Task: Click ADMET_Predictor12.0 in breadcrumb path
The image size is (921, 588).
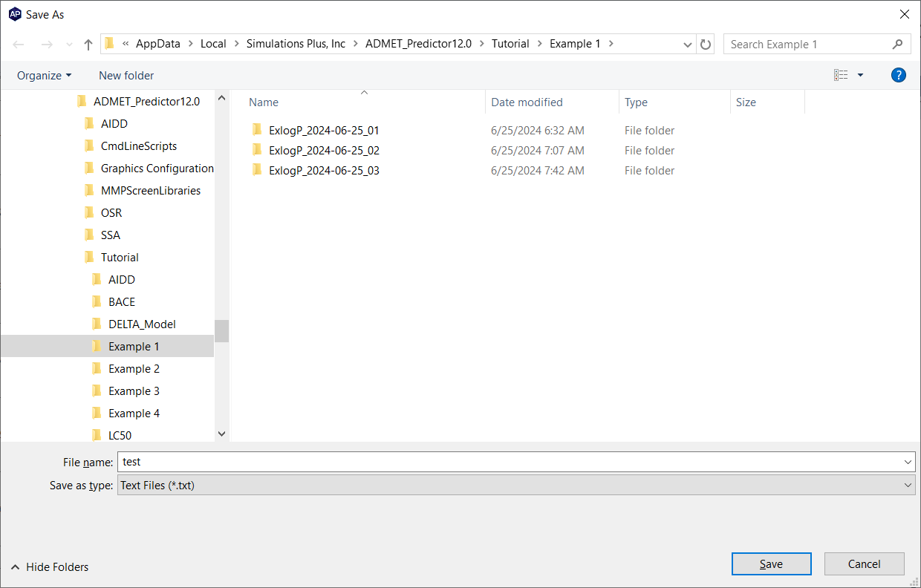Action: [418, 44]
